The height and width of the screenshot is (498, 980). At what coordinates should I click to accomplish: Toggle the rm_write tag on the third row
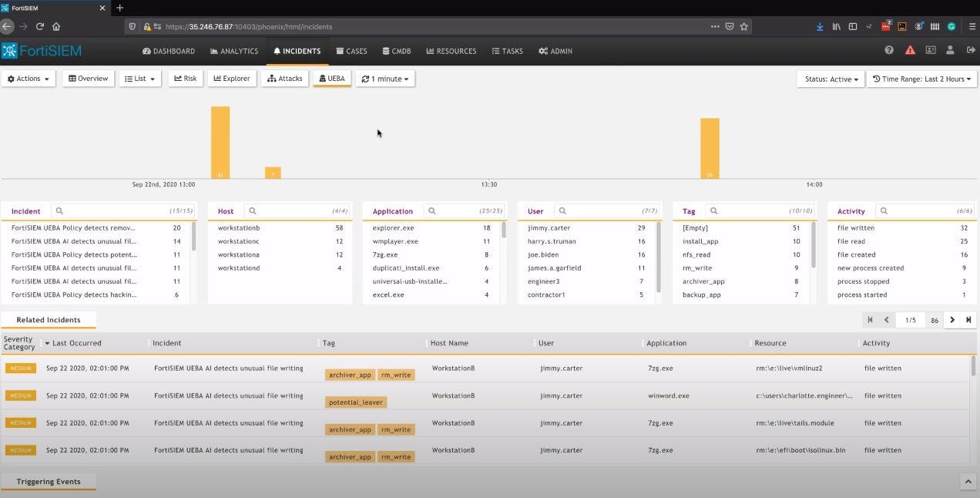click(x=395, y=429)
